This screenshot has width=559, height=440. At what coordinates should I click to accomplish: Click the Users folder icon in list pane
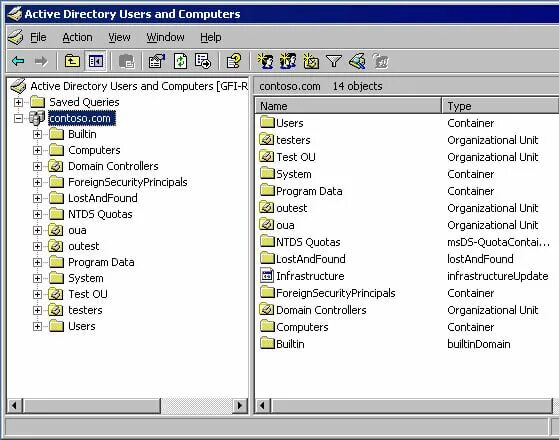267,122
